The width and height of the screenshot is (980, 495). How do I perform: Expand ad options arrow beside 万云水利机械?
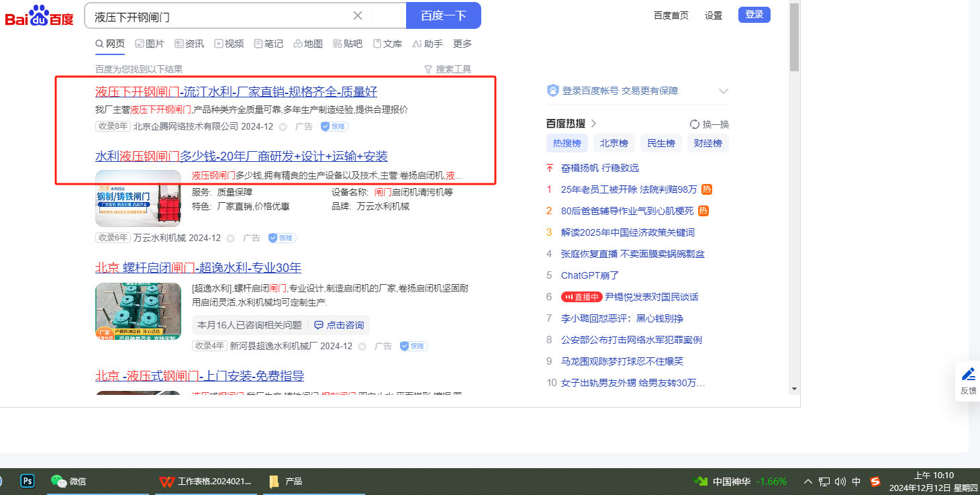pyautogui.click(x=230, y=238)
